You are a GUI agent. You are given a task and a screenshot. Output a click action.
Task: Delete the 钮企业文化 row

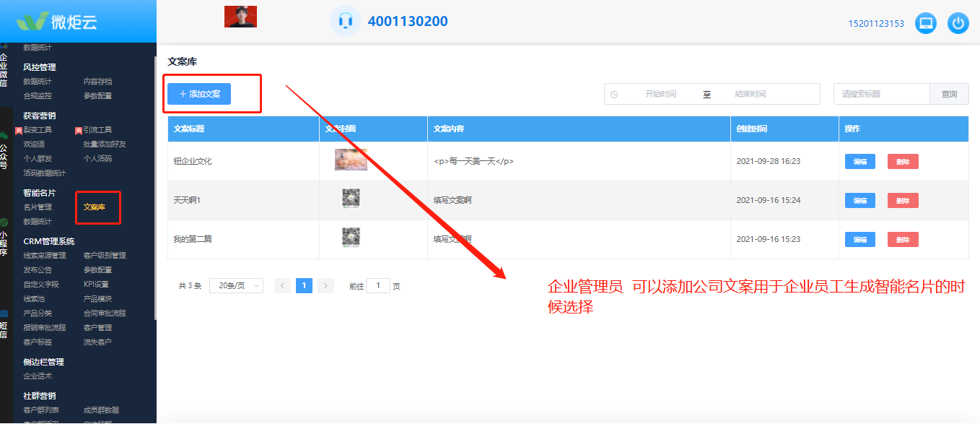tap(903, 162)
